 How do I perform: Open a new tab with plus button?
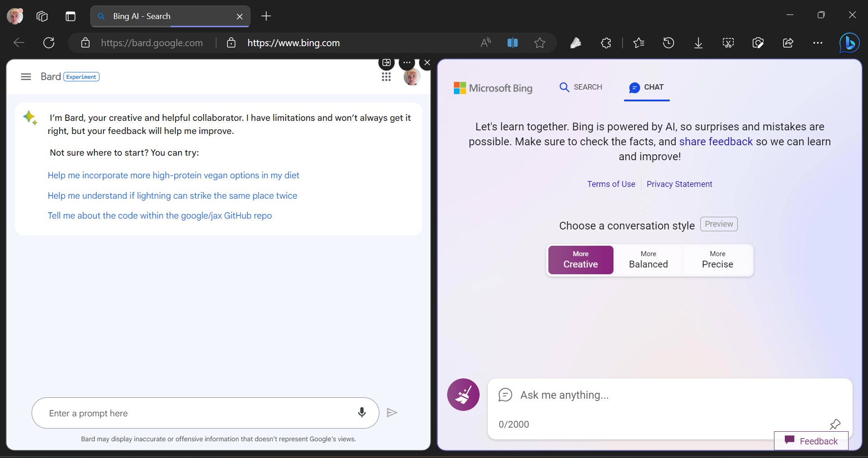point(266,16)
